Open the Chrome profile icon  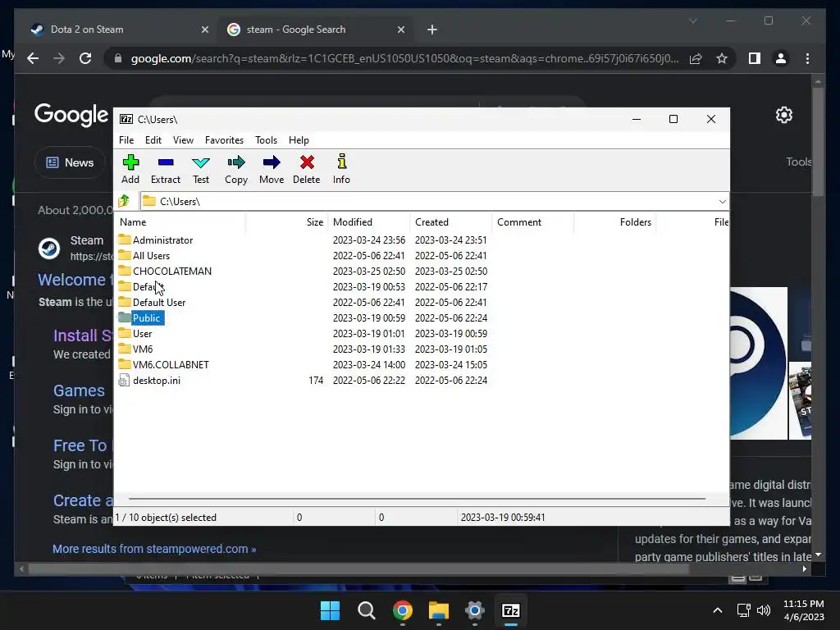781,58
